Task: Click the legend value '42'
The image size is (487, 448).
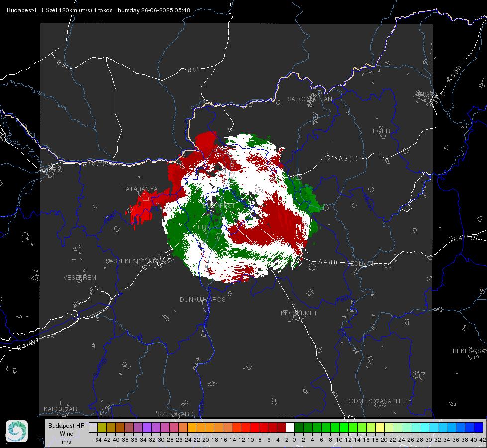Action: pyautogui.click(x=483, y=440)
